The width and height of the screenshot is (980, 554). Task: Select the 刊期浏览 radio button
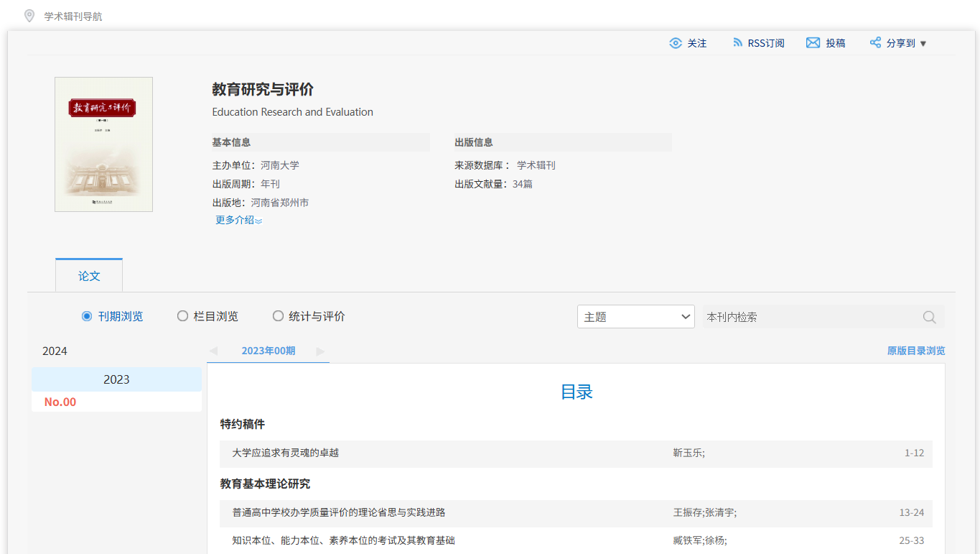pos(87,316)
